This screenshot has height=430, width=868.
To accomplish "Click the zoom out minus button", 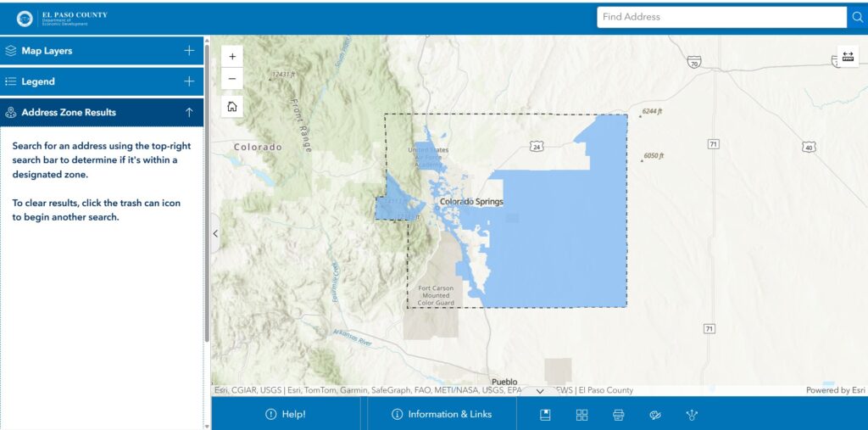I will tap(231, 79).
